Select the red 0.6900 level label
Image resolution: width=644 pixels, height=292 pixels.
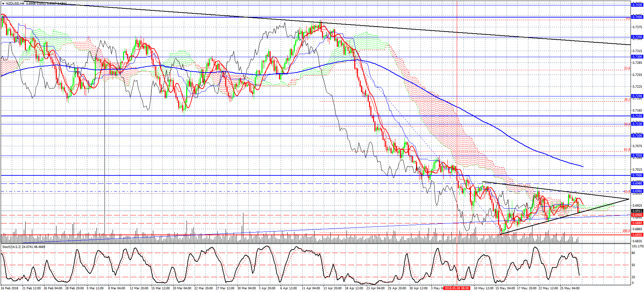click(x=637, y=215)
